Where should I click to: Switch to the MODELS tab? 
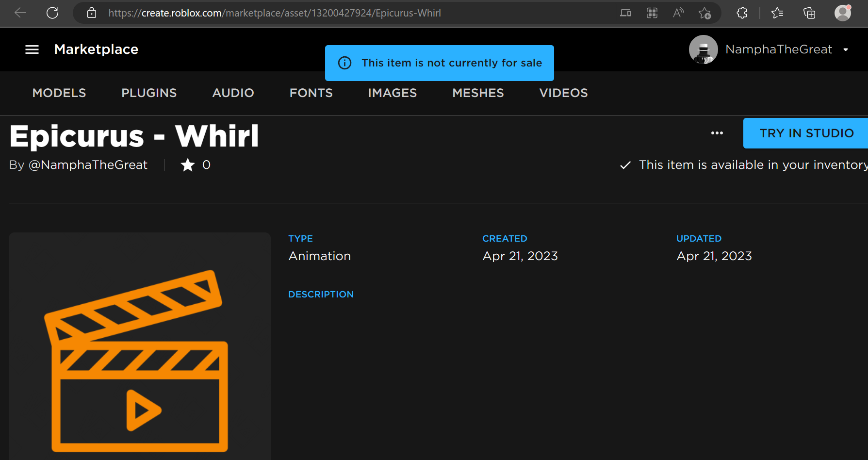[59, 93]
